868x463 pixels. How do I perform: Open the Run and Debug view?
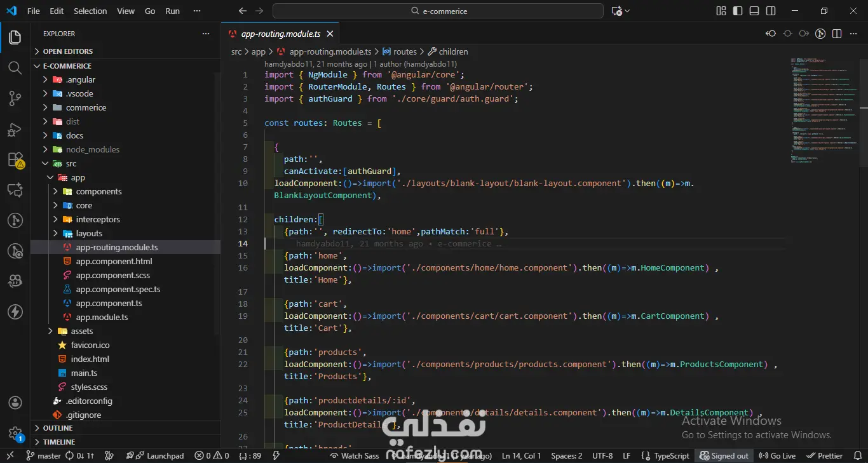coord(15,129)
